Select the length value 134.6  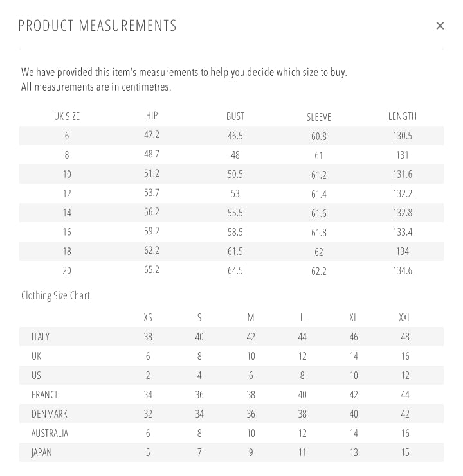(x=403, y=270)
